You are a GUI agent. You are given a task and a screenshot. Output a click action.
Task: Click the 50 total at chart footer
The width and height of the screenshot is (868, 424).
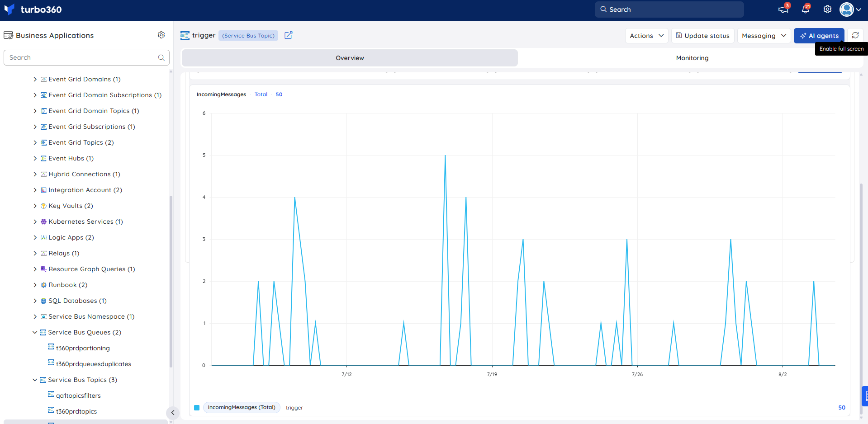pyautogui.click(x=841, y=407)
